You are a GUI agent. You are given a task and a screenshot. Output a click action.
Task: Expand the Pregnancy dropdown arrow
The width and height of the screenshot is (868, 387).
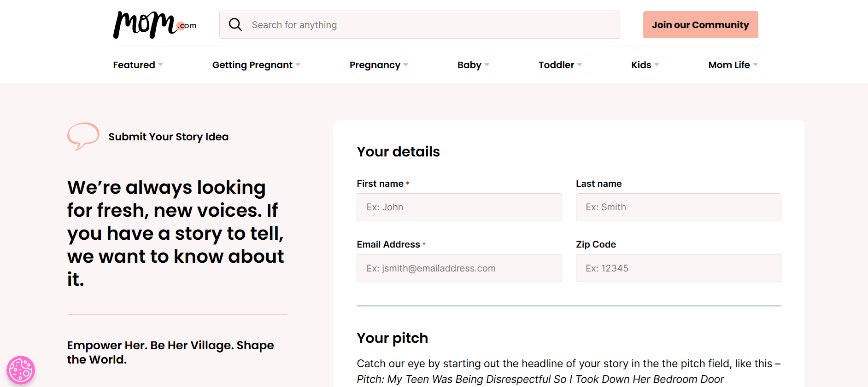(x=406, y=65)
